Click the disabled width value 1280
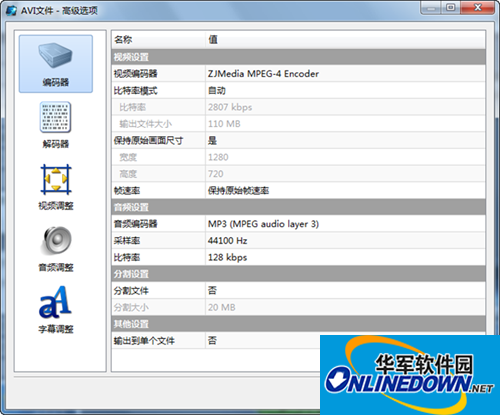The image size is (500, 415). (218, 157)
